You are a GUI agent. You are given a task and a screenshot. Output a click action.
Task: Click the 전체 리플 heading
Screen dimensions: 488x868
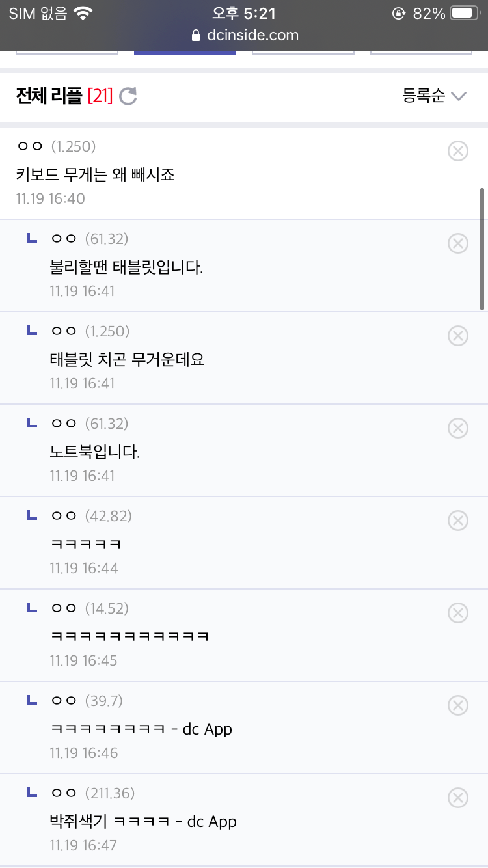tap(49, 96)
